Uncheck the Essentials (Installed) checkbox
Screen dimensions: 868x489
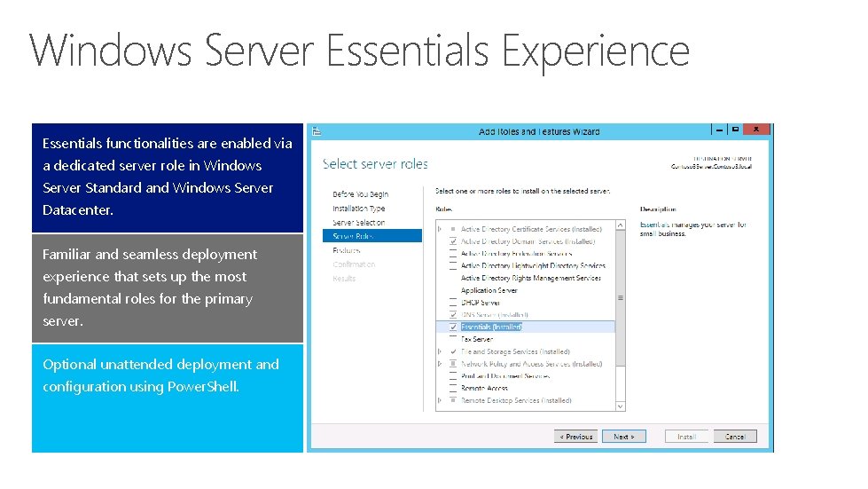[x=453, y=327]
